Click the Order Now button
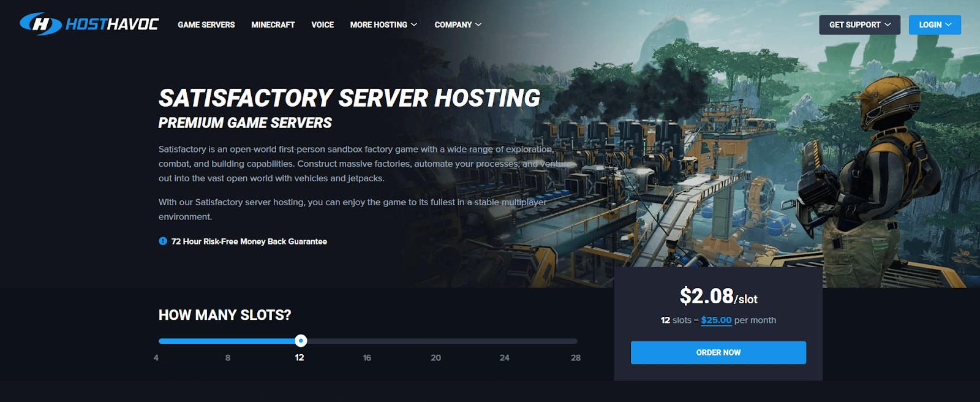 point(718,352)
